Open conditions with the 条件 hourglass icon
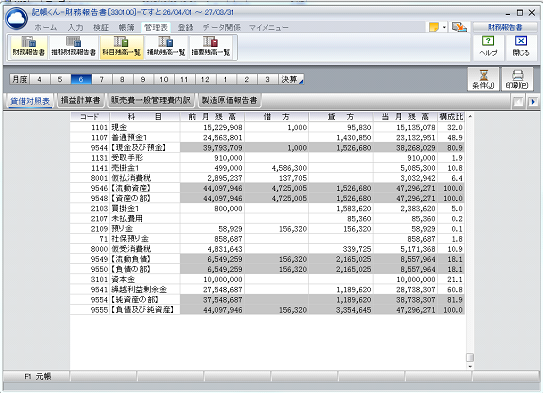This screenshot has width=543, height=393. tap(483, 79)
